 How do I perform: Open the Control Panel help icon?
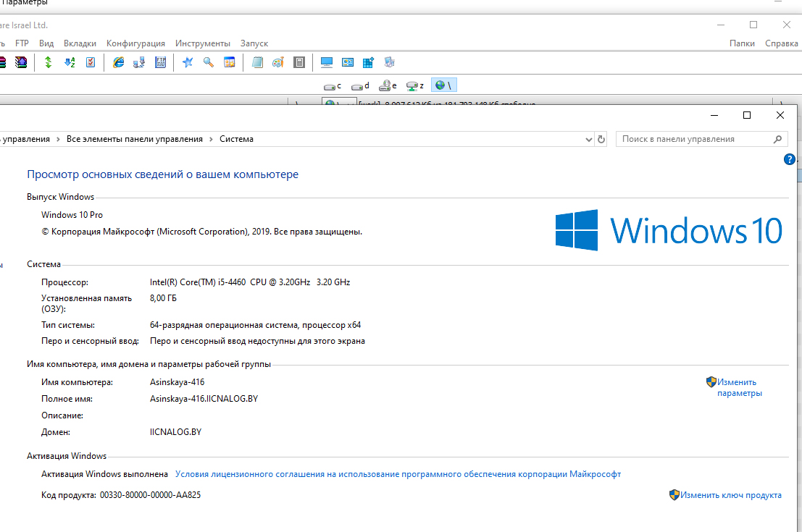coord(789,159)
